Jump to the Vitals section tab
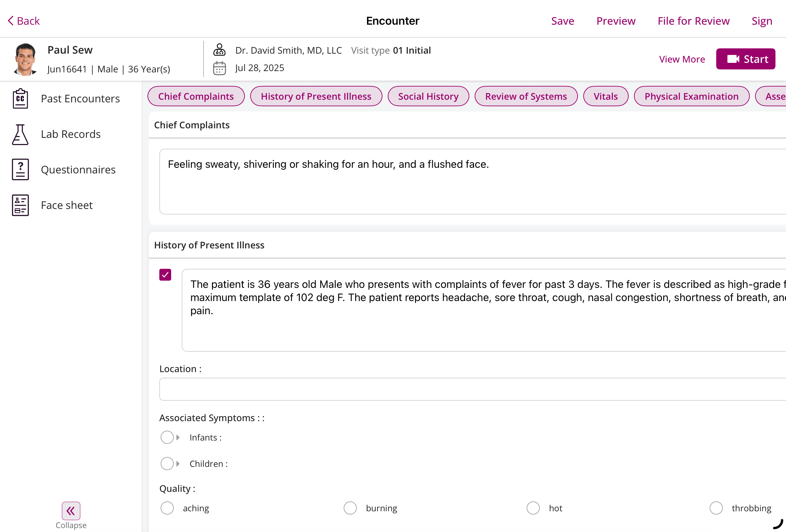The image size is (786, 532). coord(605,96)
